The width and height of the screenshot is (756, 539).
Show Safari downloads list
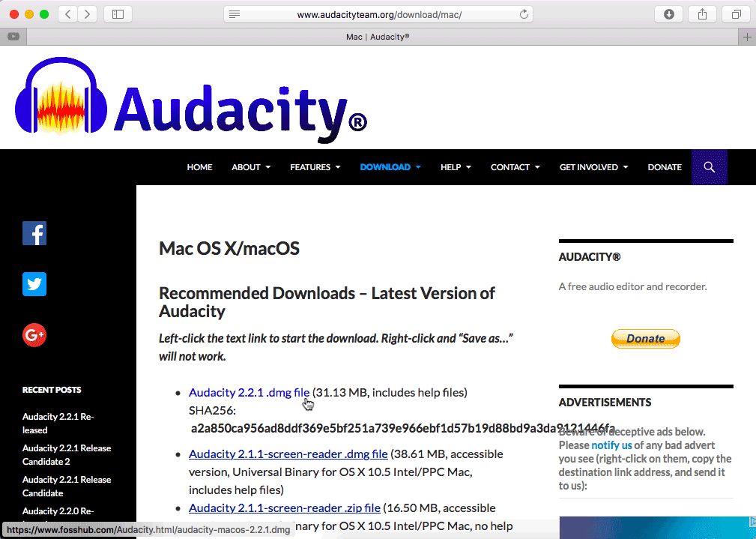pos(669,14)
